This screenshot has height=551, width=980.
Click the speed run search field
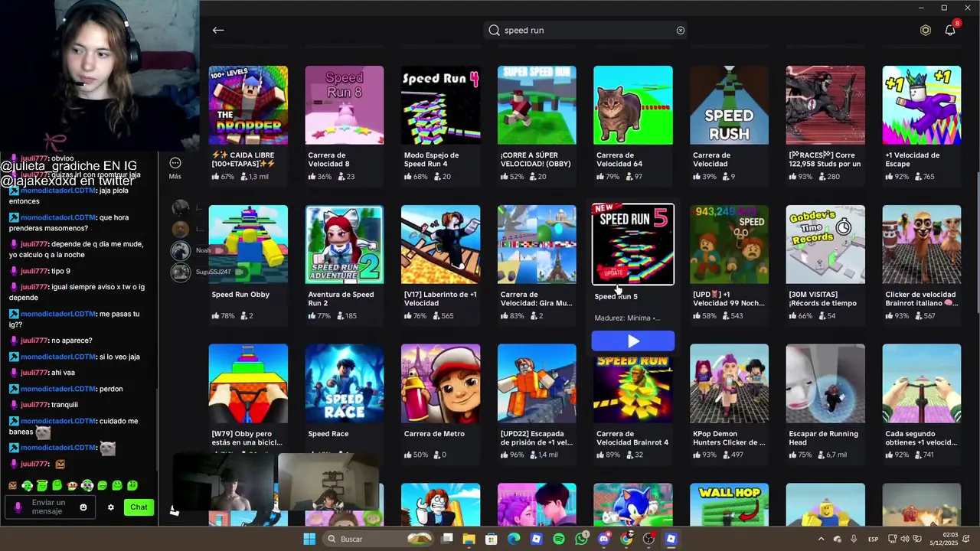click(587, 30)
